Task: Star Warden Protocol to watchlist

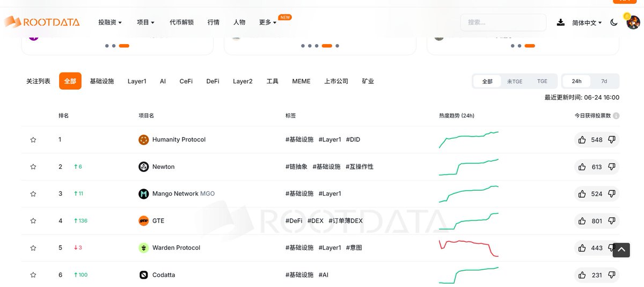Action: point(33,248)
